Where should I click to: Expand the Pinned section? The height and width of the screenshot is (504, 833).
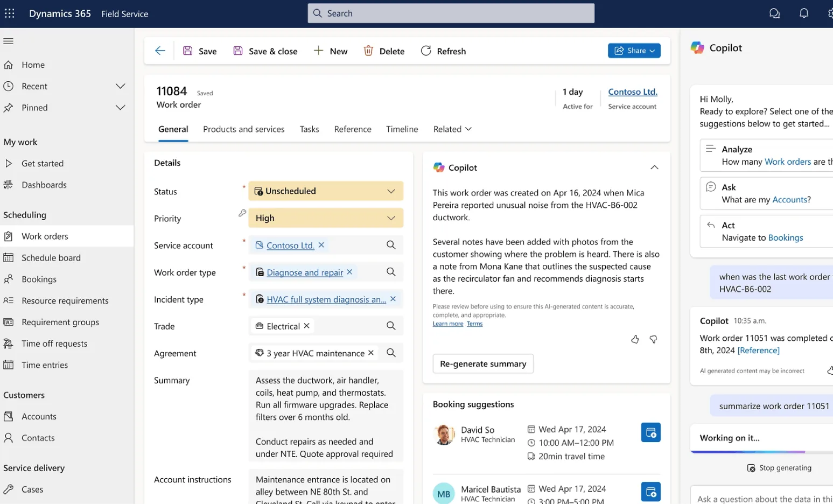[120, 108]
